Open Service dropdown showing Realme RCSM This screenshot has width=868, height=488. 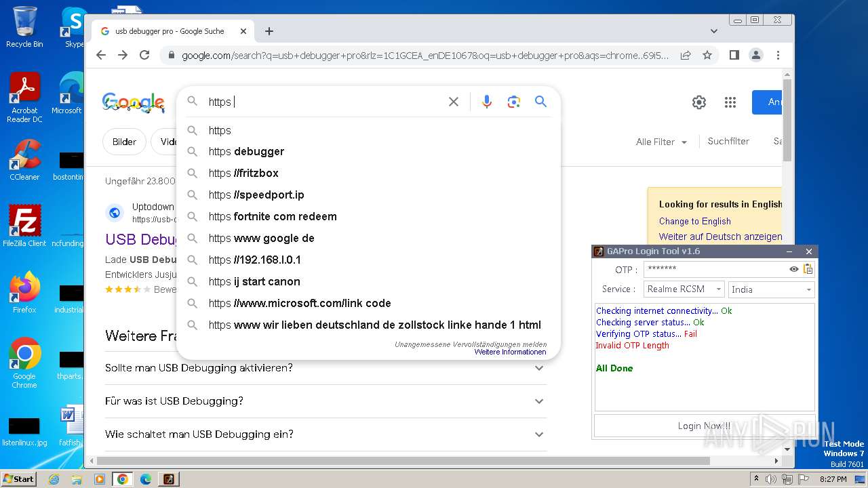[684, 289]
